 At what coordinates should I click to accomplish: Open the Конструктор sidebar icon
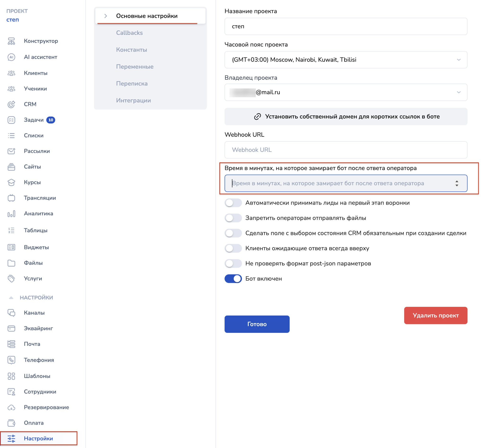pos(11,41)
